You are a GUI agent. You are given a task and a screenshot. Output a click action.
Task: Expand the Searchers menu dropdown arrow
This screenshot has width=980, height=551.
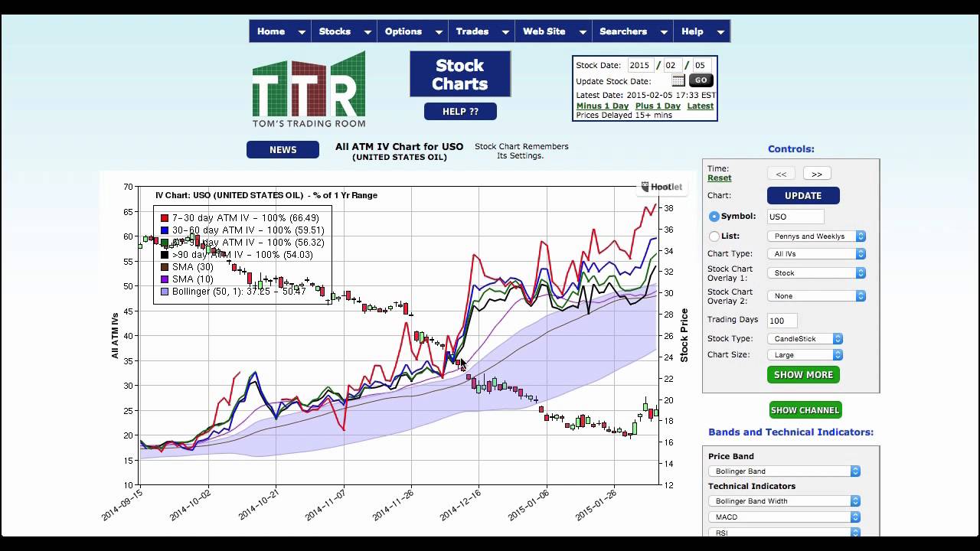(x=664, y=32)
